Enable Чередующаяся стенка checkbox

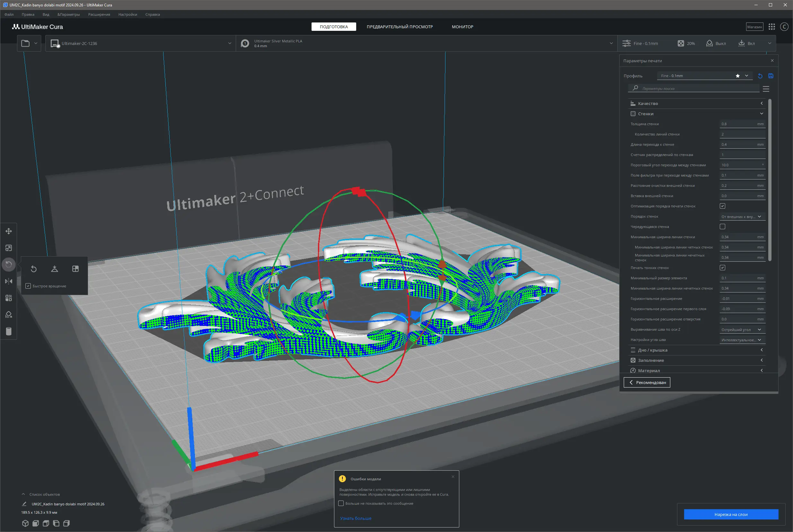tap(722, 227)
